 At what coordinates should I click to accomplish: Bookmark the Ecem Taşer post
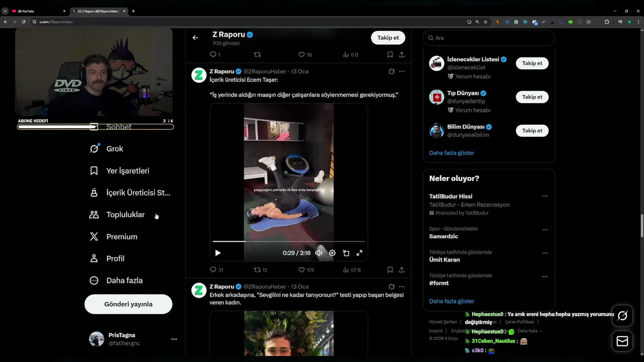[x=390, y=270]
